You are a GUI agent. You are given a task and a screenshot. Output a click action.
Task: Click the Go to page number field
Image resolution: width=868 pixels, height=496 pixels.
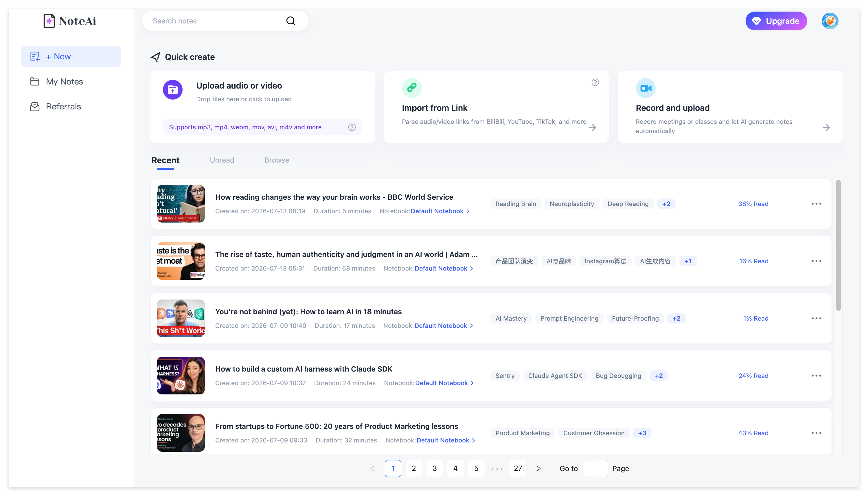595,469
